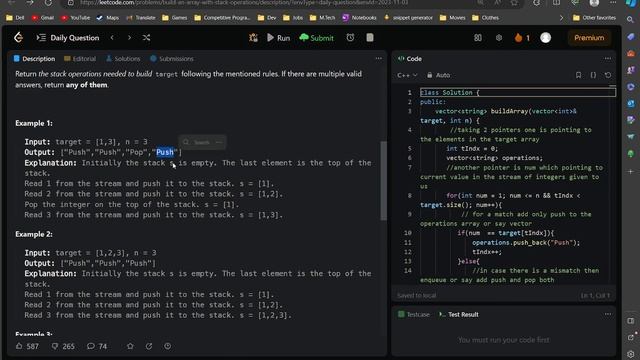This screenshot has height=360, width=640.
Task: Start the timer alarm clock icon
Action: (350, 38)
